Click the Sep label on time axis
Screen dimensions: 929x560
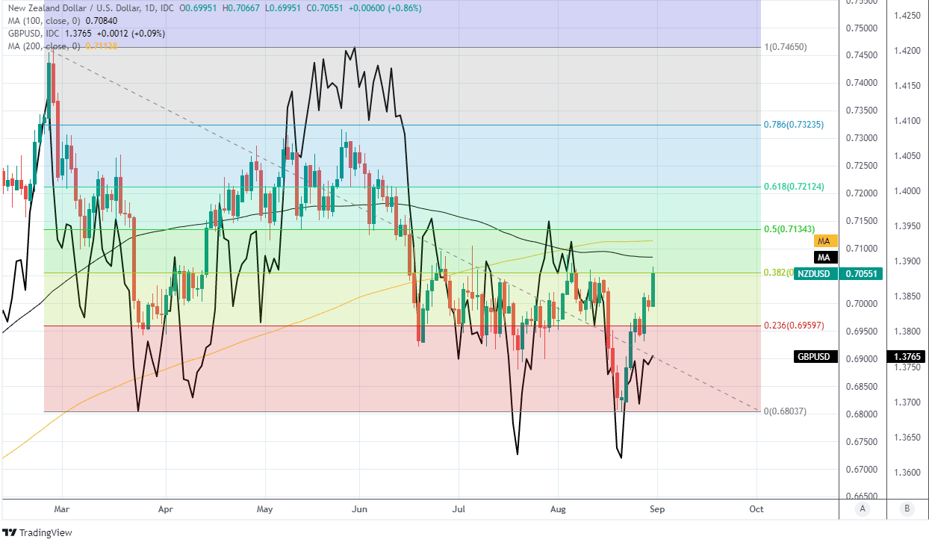656,509
